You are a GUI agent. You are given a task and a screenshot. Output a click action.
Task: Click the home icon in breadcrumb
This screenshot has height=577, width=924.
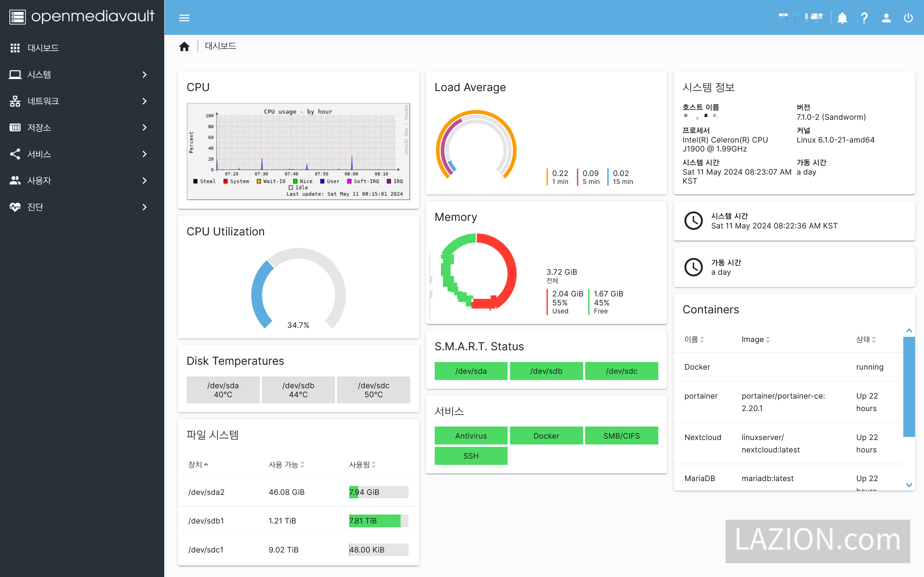184,46
